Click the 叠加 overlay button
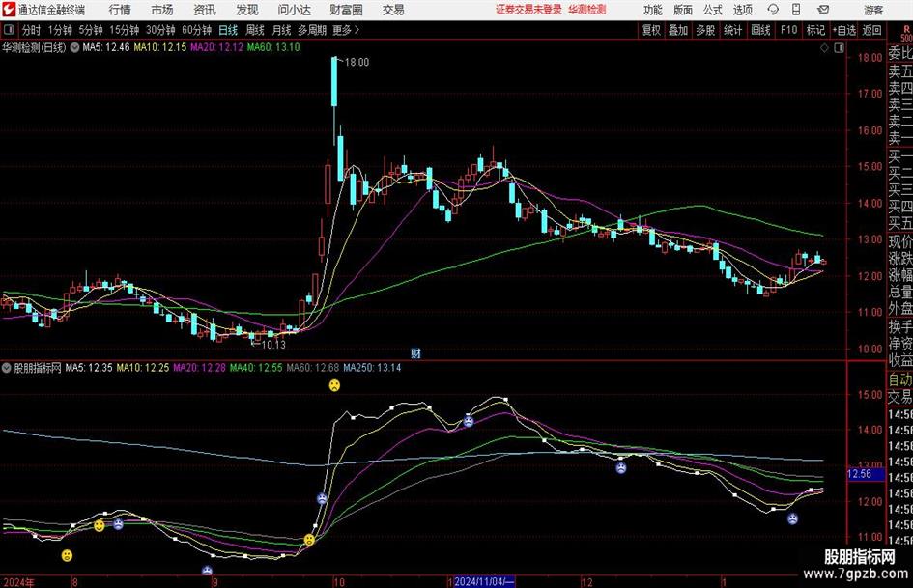This screenshot has height=588, width=913. pyautogui.click(x=678, y=30)
